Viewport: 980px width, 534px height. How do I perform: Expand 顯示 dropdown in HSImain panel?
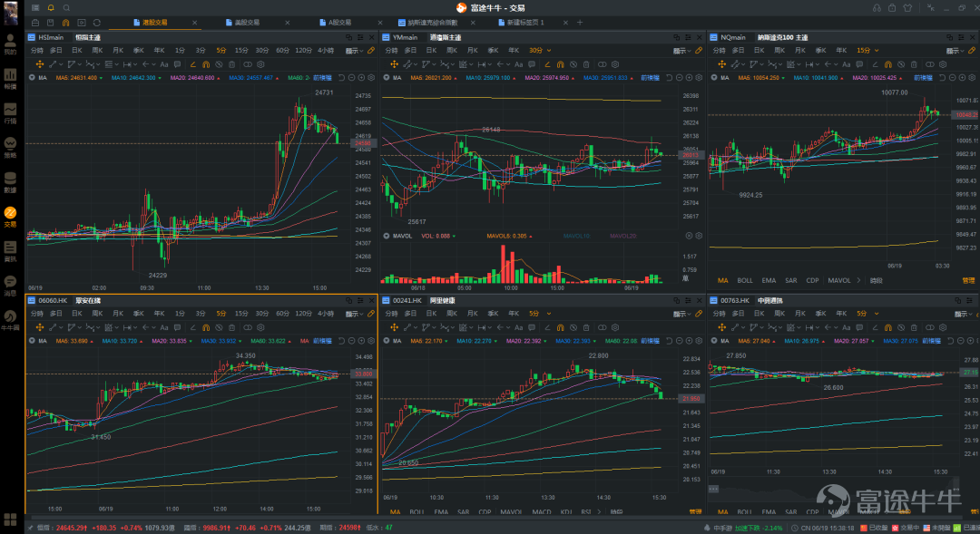click(354, 51)
